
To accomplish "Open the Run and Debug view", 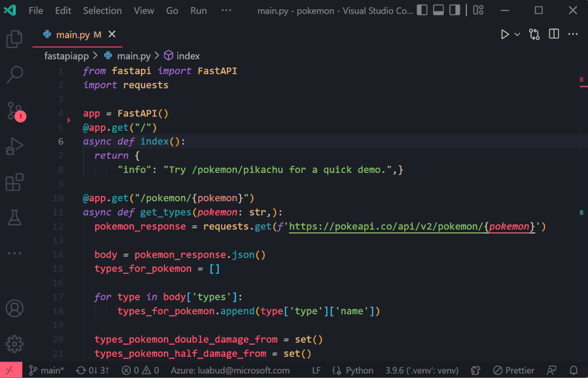I will click(x=14, y=147).
